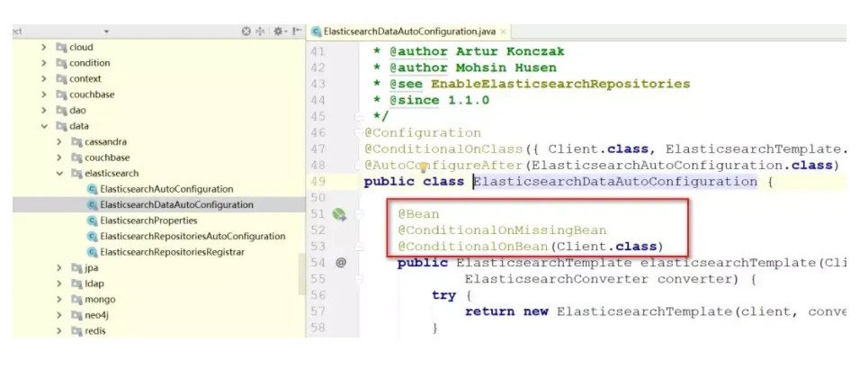Select the cassandra folder icon
The height and width of the screenshot is (369, 868).
[x=76, y=142]
